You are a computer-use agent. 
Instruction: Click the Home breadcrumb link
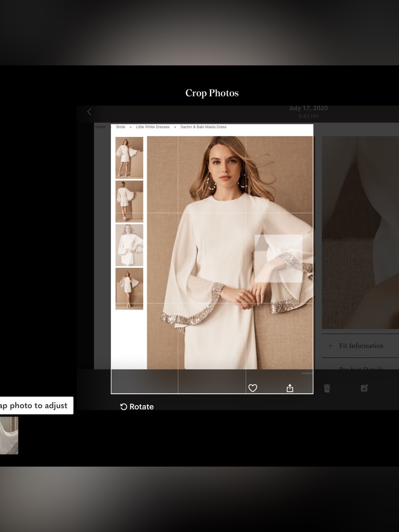tap(100, 127)
